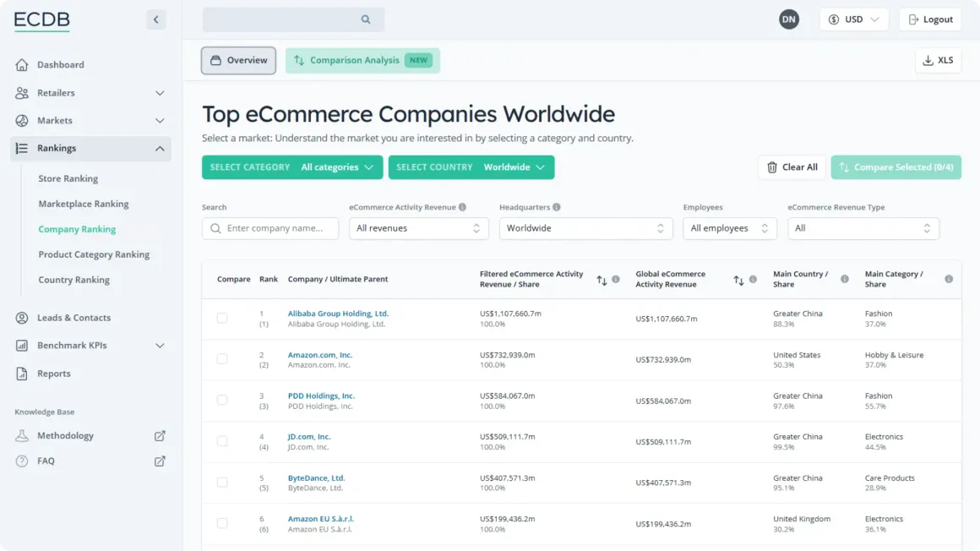Click the Reports document icon
Image resolution: width=980 pixels, height=551 pixels.
pyautogui.click(x=22, y=374)
